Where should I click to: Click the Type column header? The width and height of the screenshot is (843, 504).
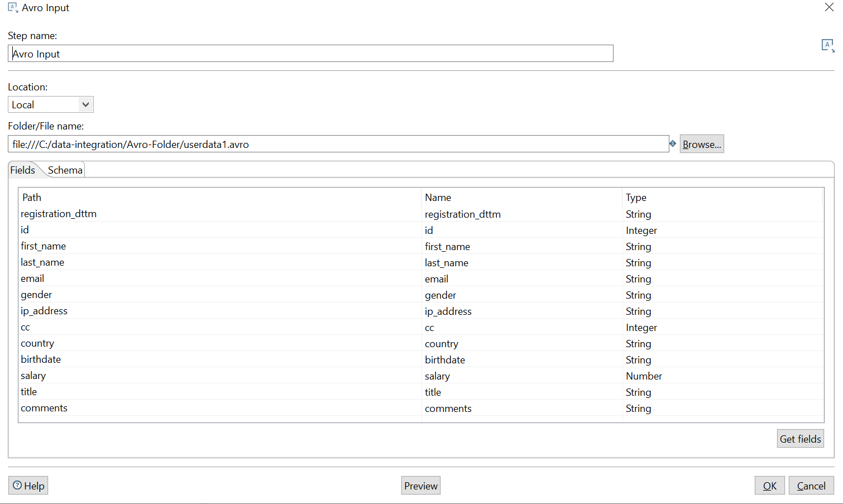click(637, 197)
